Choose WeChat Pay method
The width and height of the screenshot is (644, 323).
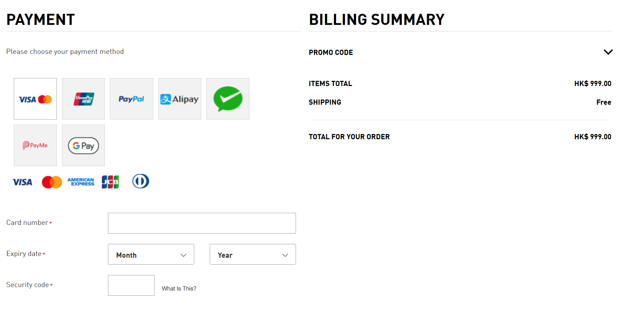pyautogui.click(x=227, y=98)
